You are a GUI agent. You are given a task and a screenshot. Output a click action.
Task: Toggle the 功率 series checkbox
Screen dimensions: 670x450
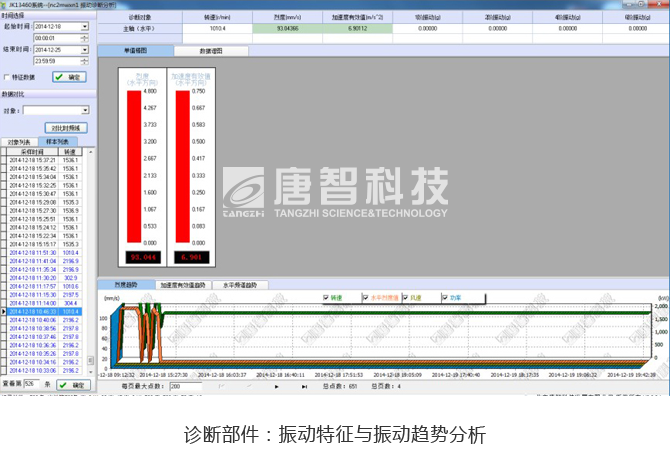pos(445,297)
